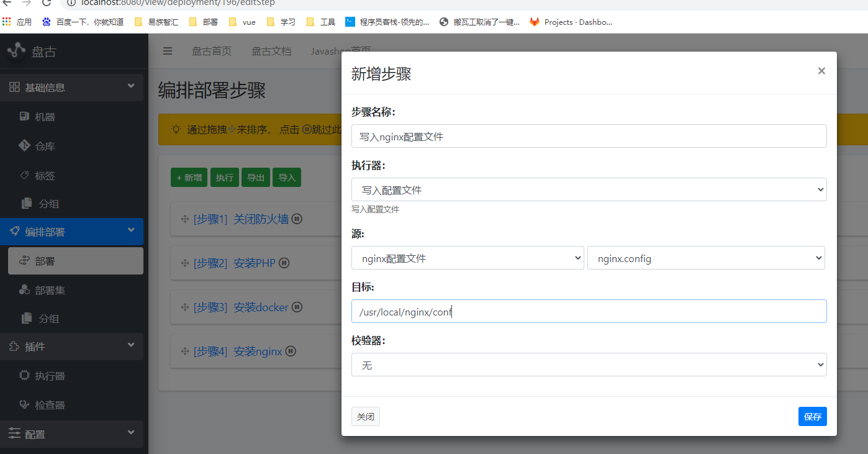Toggle the hamburger menu icon

(x=168, y=51)
